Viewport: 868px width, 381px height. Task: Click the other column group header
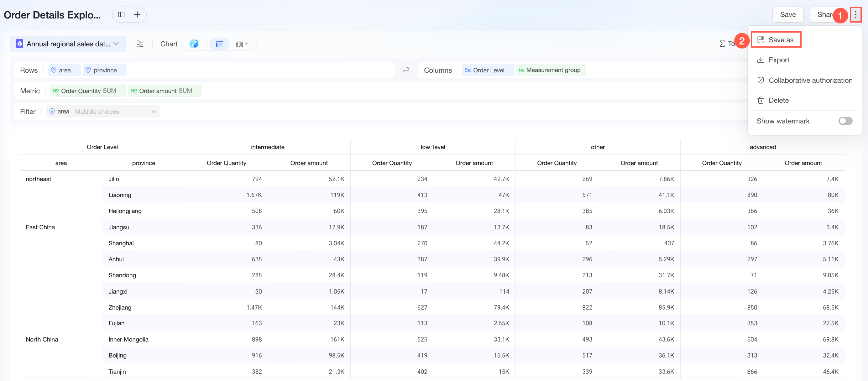(x=598, y=147)
